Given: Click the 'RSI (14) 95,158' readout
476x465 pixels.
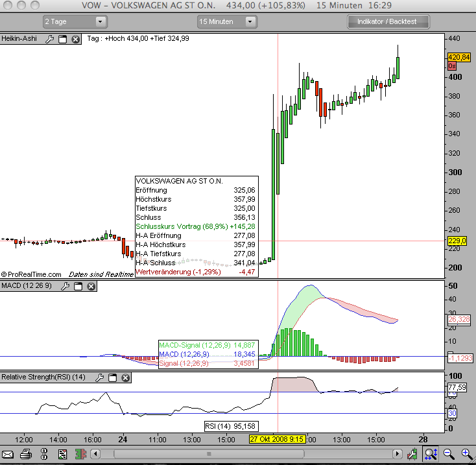Looking at the screenshot, I should coord(232,426).
